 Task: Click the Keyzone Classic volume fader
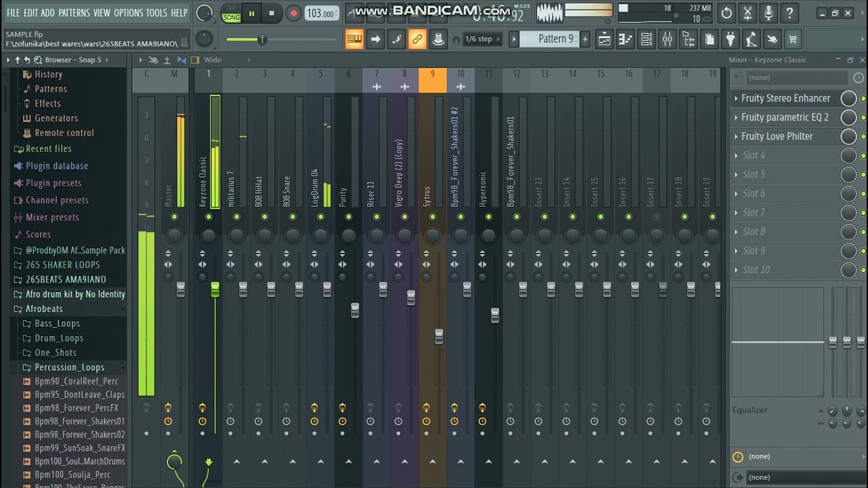tap(215, 289)
